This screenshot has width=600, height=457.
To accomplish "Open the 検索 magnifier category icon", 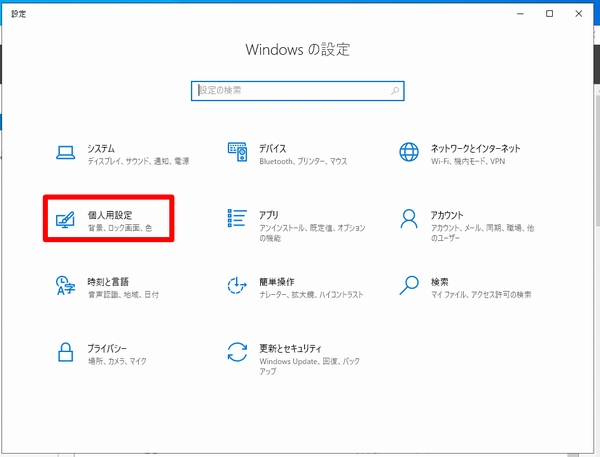I will 409,286.
